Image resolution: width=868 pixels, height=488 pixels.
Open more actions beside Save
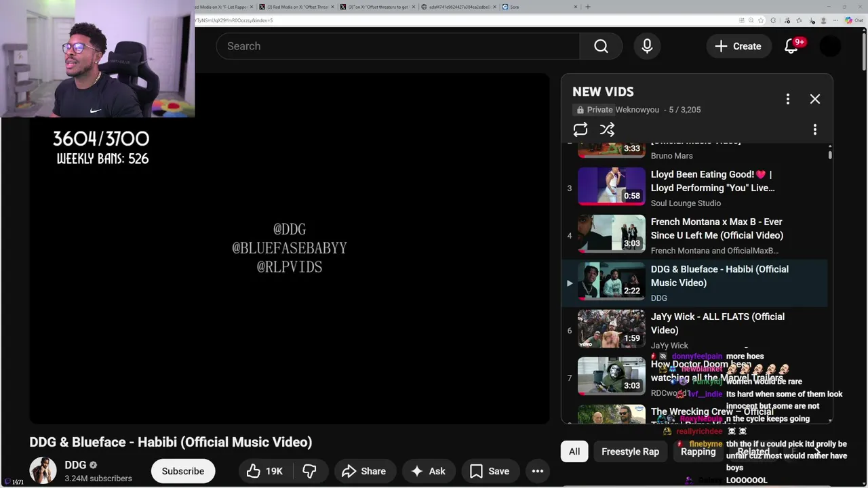coord(538,471)
